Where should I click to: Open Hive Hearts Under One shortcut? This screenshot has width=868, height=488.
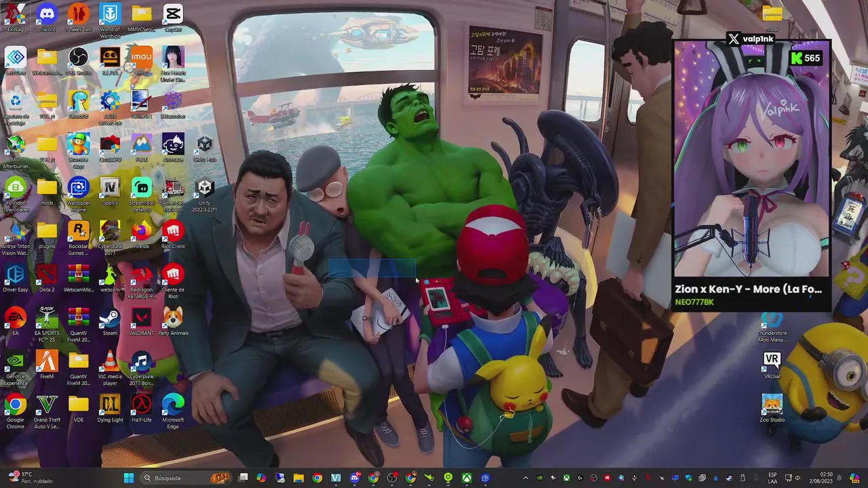173,65
